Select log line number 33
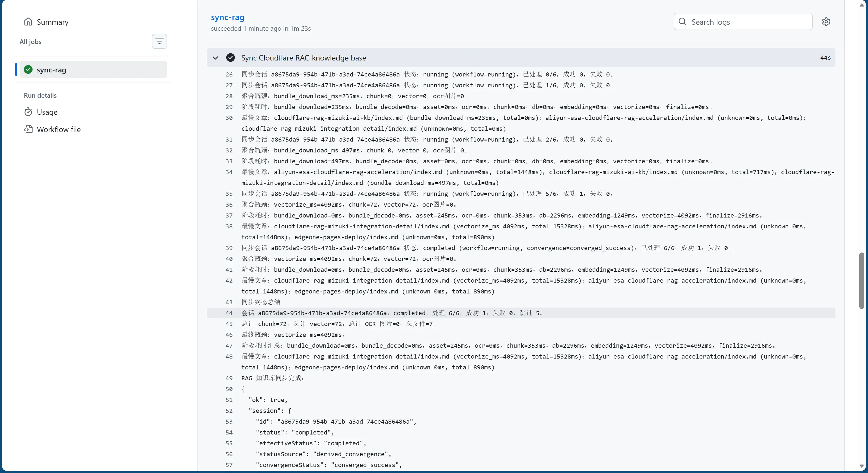Viewport: 868px width, 473px height. click(229, 161)
